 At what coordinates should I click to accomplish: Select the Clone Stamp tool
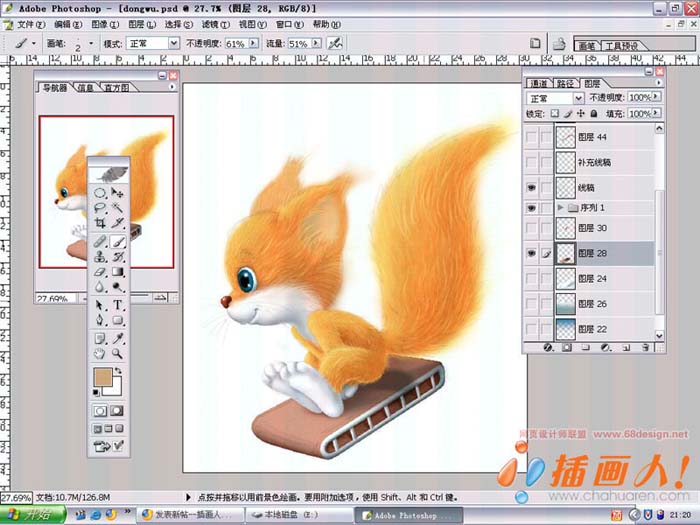click(100, 257)
